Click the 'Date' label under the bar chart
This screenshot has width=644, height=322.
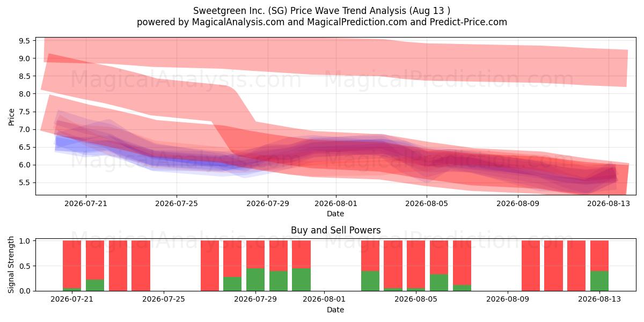point(335,310)
